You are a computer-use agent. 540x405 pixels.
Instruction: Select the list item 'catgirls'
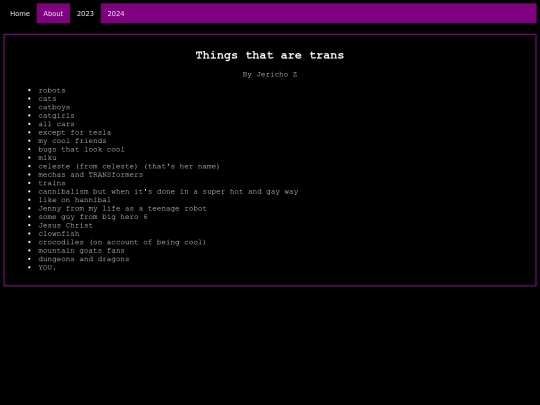(56, 116)
